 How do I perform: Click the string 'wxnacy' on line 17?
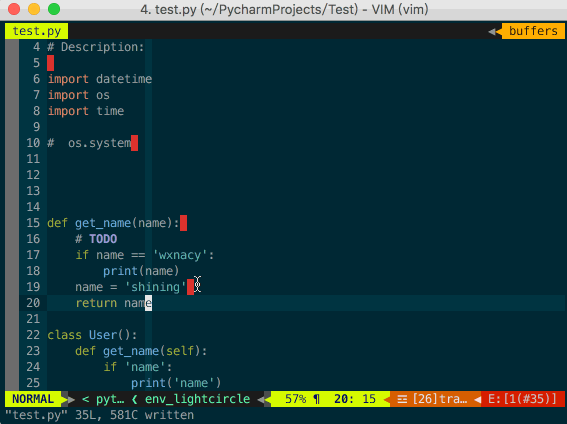pyautogui.click(x=180, y=255)
